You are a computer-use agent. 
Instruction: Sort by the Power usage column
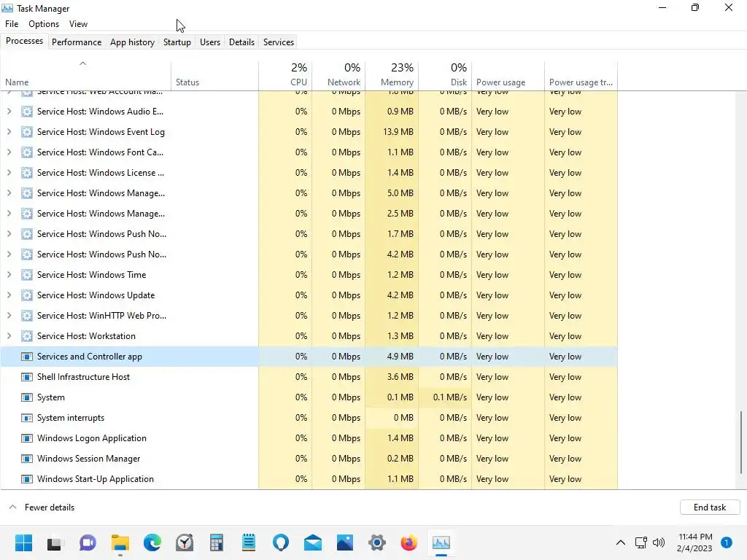508,75
